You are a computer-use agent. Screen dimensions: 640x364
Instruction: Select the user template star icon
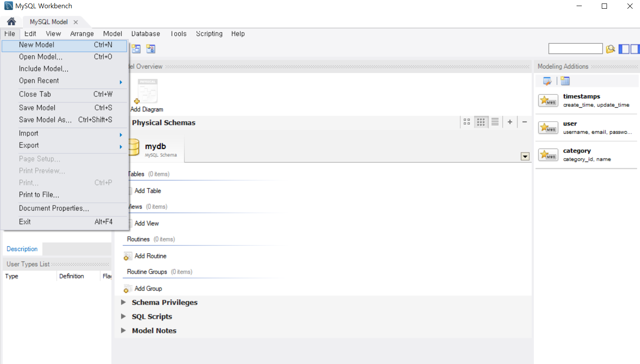(548, 128)
